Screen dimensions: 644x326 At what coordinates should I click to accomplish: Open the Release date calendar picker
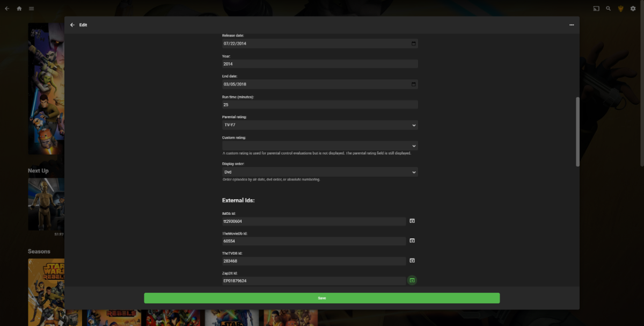[x=413, y=44]
